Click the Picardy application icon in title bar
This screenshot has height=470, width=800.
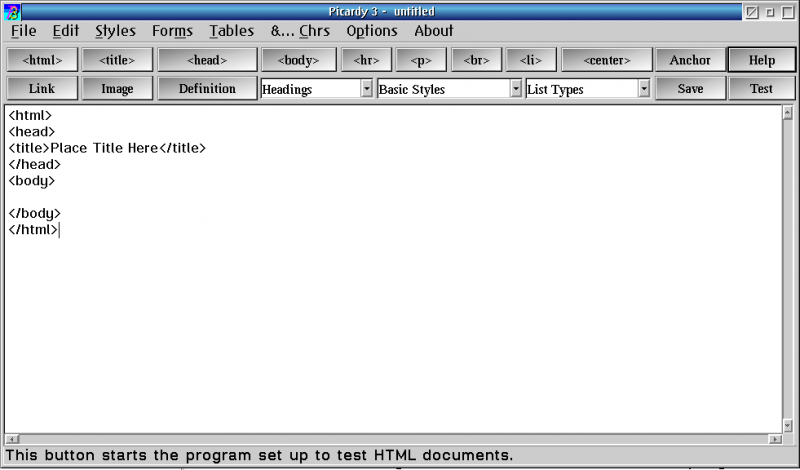12,12
